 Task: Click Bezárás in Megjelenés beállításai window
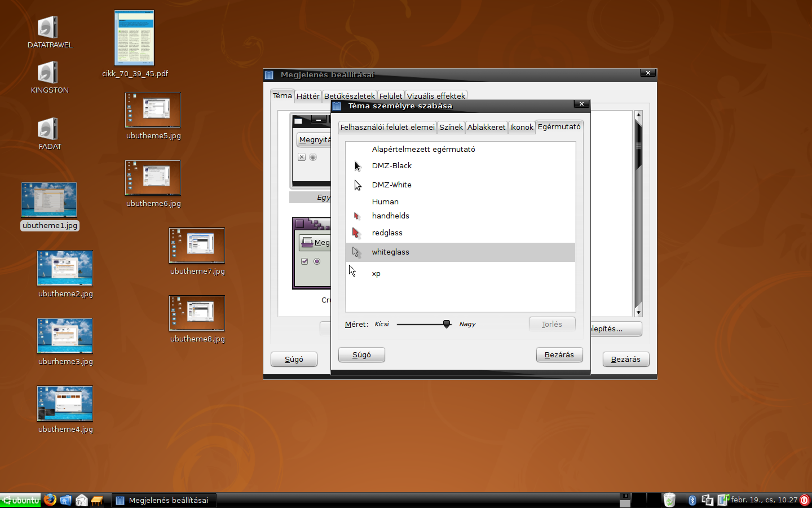[625, 359]
